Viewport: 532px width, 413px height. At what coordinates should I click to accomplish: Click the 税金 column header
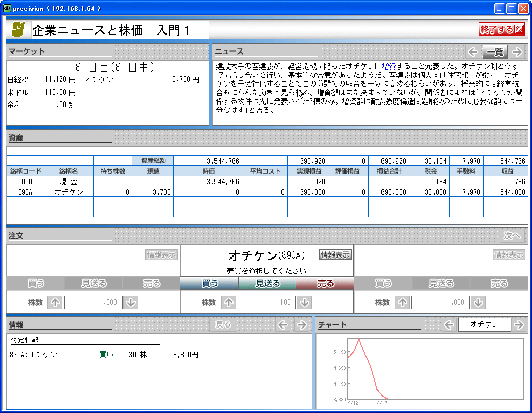(x=429, y=171)
